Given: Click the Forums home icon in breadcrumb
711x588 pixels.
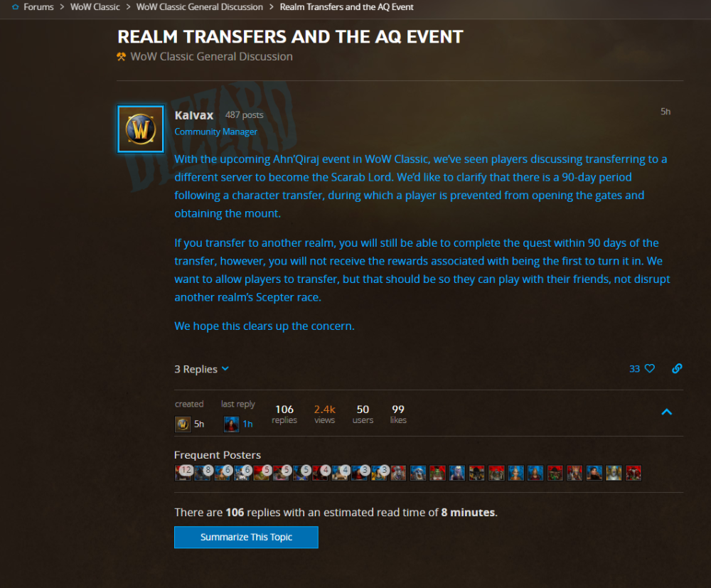Looking at the screenshot, I should tap(16, 7).
